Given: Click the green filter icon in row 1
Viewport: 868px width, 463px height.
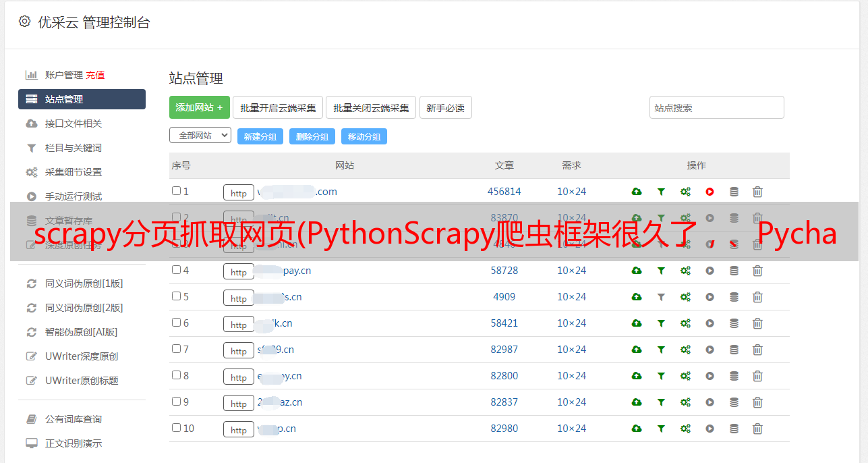Looking at the screenshot, I should point(661,192).
